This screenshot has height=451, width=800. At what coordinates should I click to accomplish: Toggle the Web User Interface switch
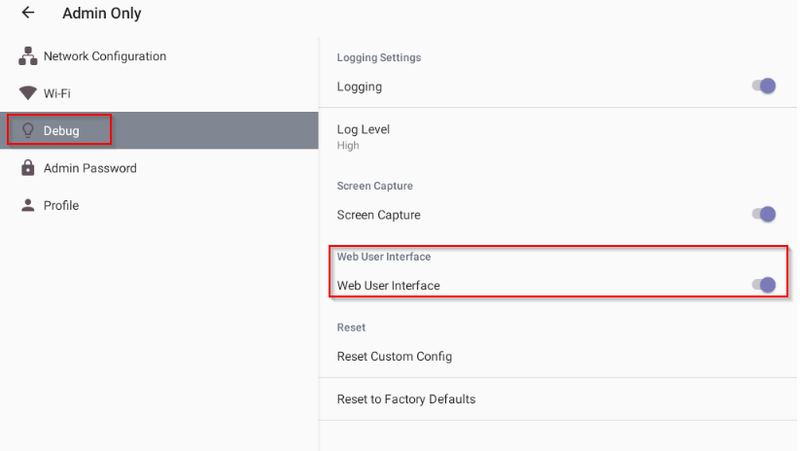pos(763,285)
